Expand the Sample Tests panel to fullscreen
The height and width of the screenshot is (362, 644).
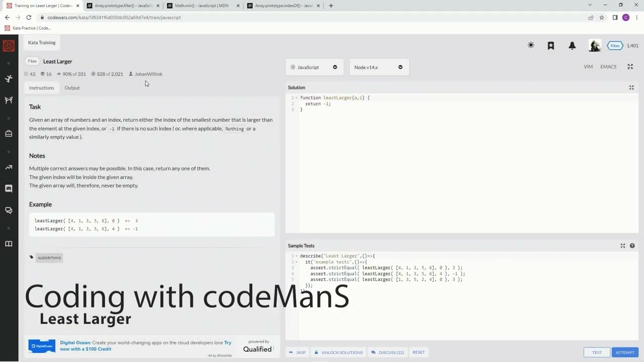pos(623,246)
